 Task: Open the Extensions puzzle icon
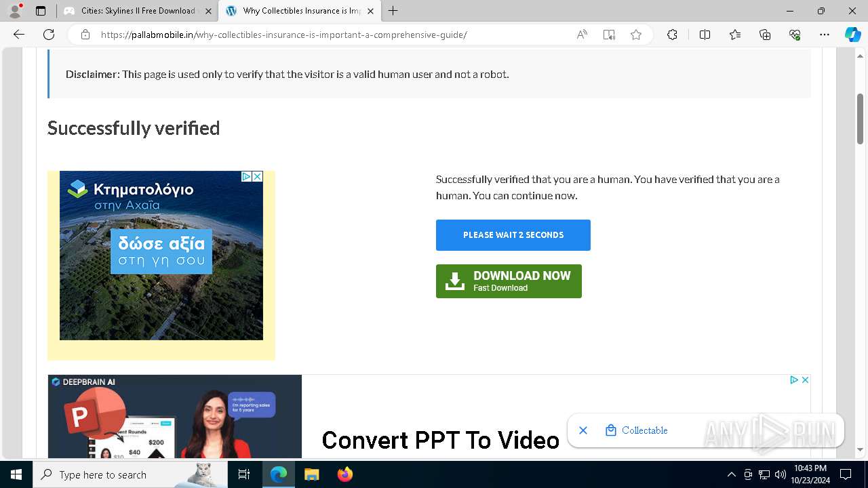click(672, 35)
